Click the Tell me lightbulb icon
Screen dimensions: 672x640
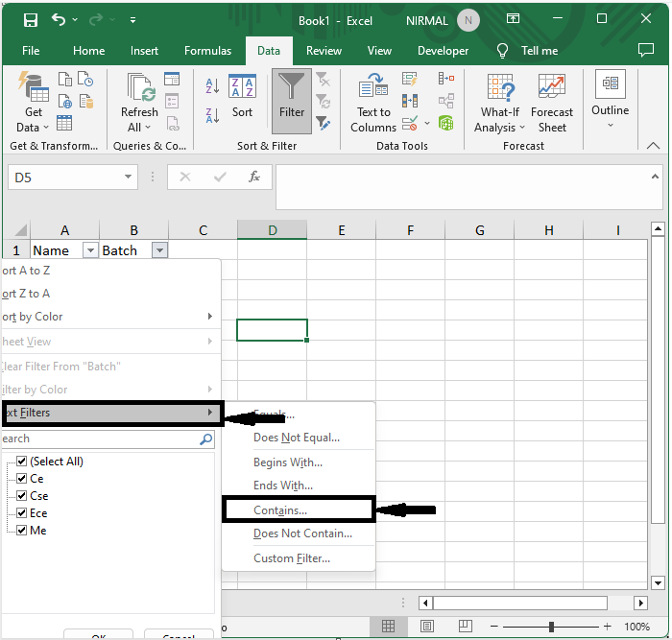(502, 51)
